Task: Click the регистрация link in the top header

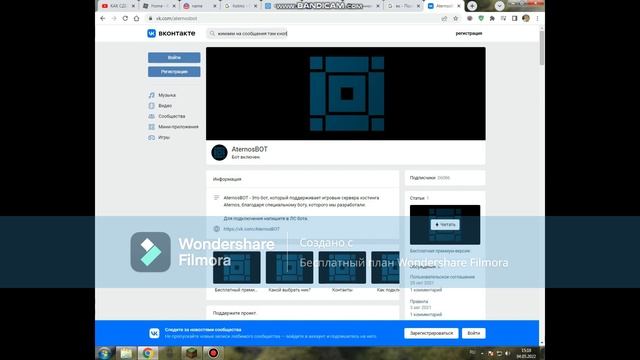Action: (x=469, y=33)
